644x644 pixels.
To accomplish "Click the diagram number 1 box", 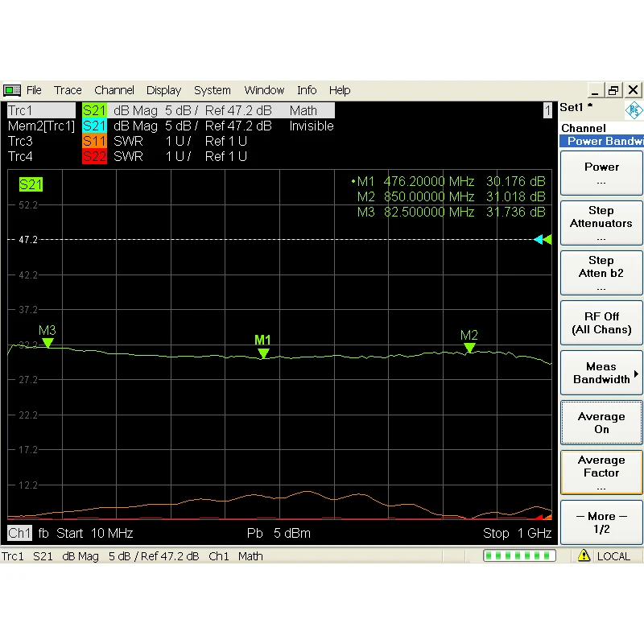I will [x=547, y=110].
